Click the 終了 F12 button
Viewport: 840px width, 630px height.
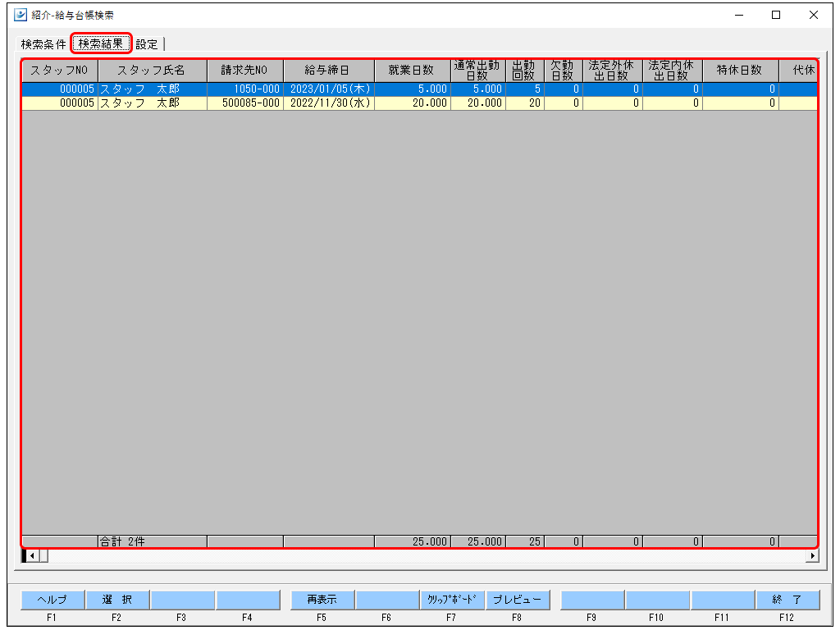coord(787,600)
